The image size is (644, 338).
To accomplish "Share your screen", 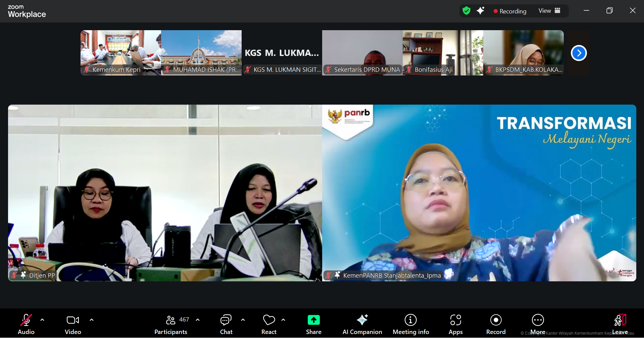I will [313, 320].
